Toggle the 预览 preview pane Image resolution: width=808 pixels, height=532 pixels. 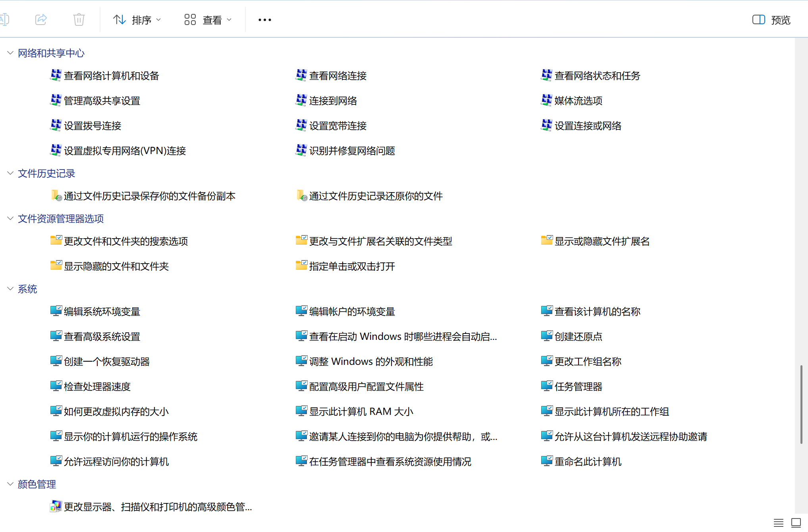click(771, 19)
